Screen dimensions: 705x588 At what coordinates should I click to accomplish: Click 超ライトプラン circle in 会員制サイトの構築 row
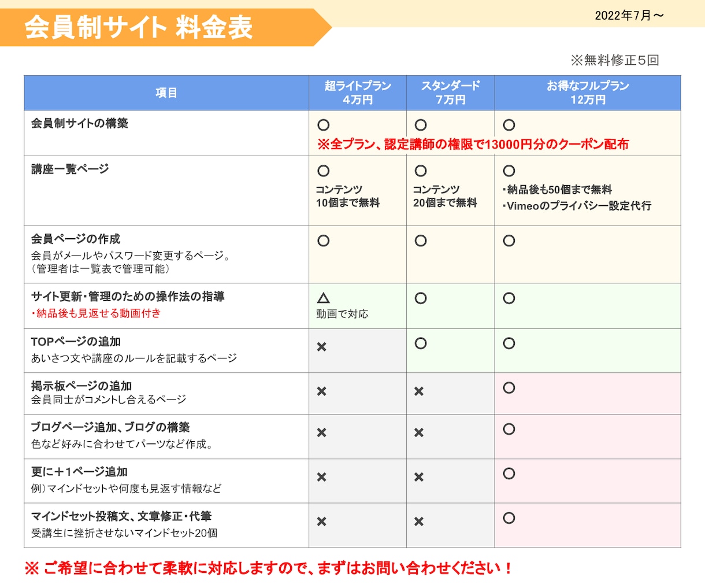[x=324, y=125]
